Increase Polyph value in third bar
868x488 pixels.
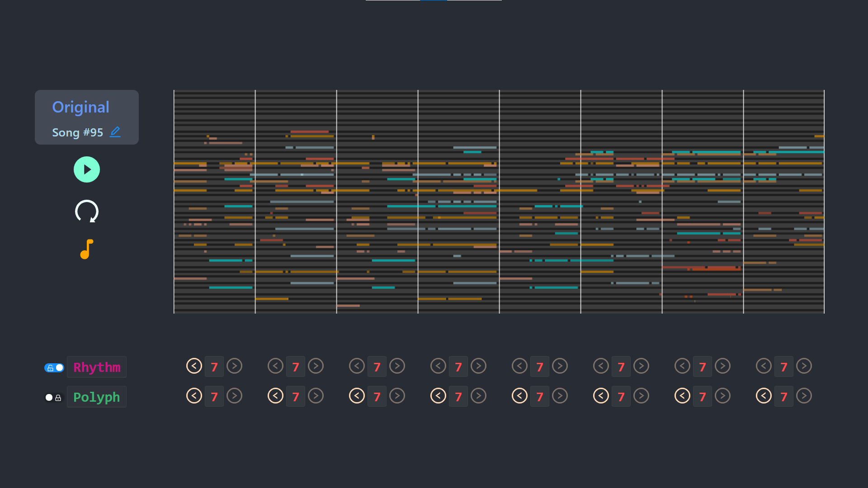coord(397,396)
